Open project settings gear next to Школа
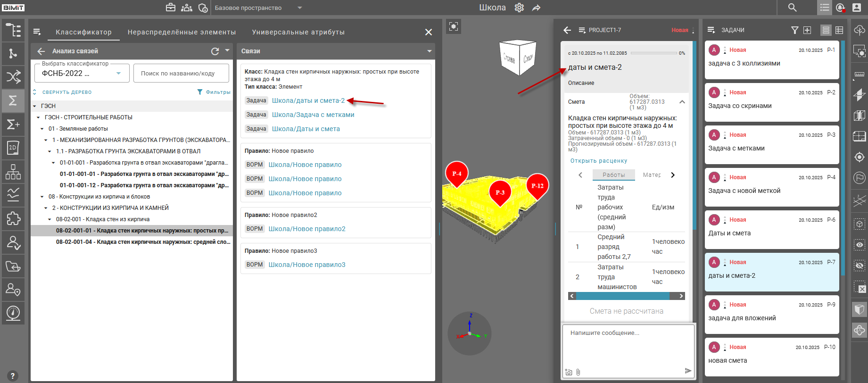The height and width of the screenshot is (383, 868). point(519,8)
